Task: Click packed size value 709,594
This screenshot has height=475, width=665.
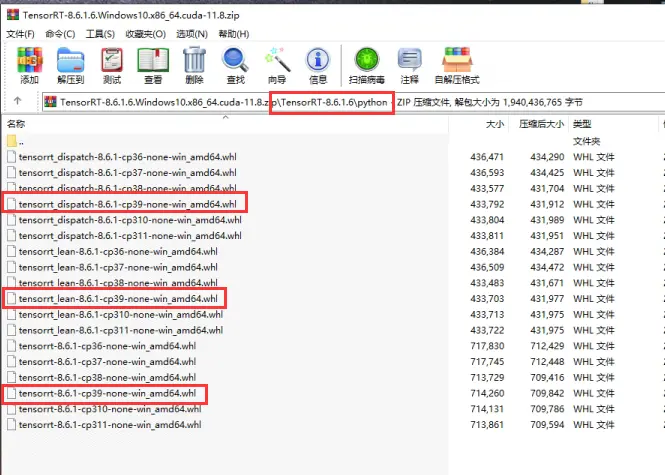Action: pyautogui.click(x=547, y=425)
